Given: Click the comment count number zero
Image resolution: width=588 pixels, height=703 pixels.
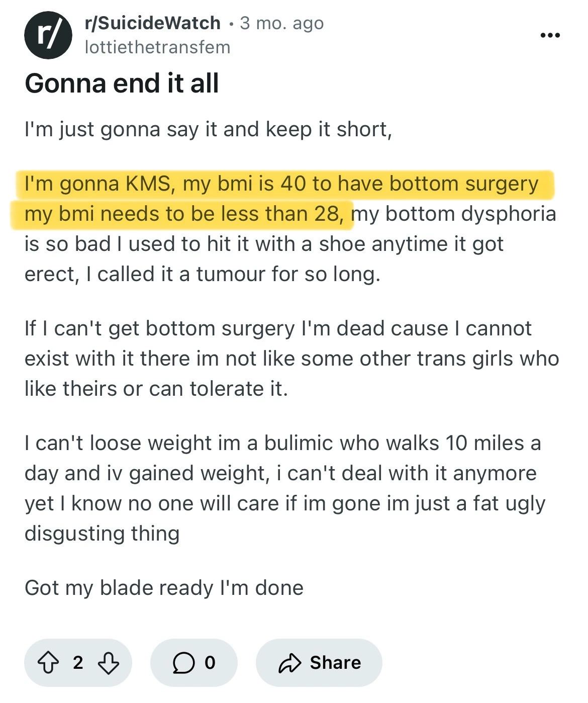Looking at the screenshot, I should coord(210,663).
